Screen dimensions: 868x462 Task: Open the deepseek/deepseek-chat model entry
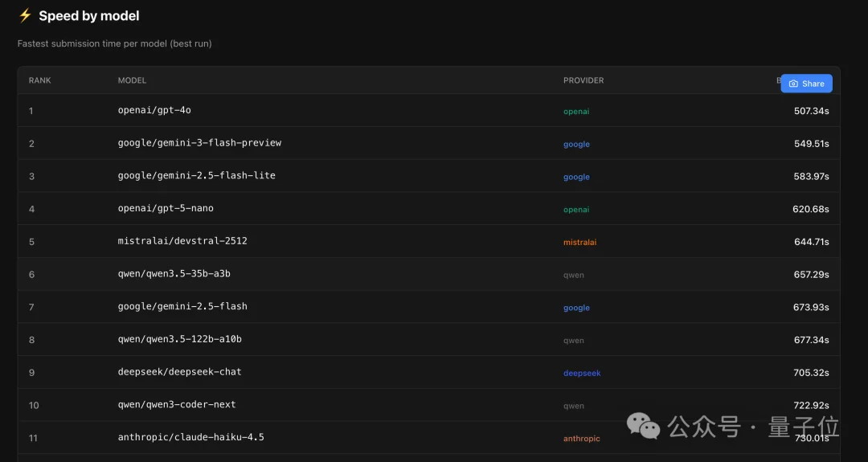tap(179, 372)
